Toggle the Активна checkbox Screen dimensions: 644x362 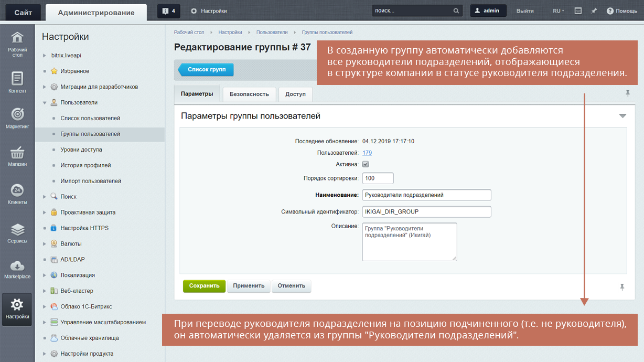[x=366, y=164]
